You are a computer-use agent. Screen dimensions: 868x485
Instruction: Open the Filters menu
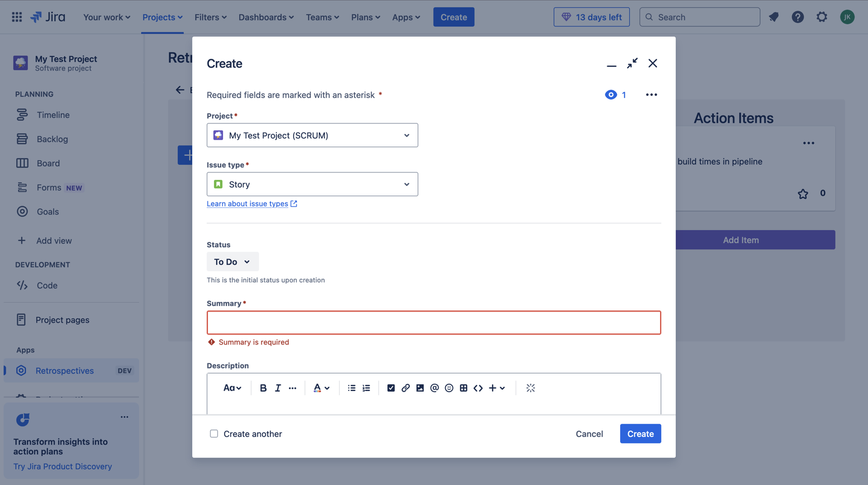211,17
